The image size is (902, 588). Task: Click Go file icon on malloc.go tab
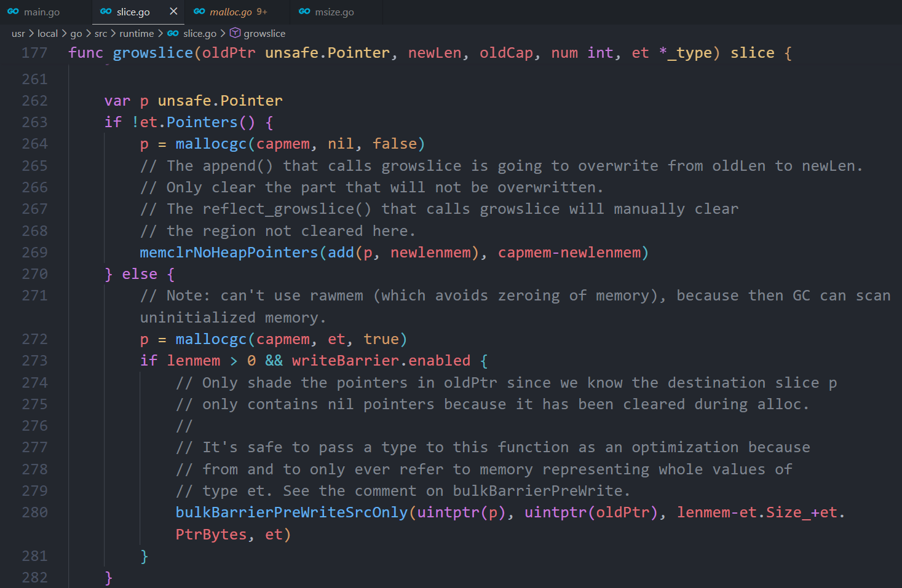[x=199, y=11]
